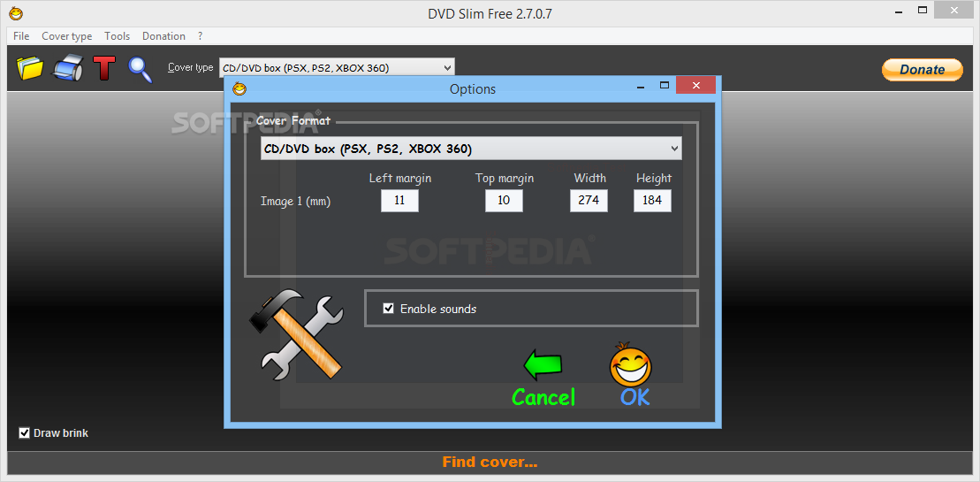This screenshot has height=482, width=980.
Task: Open the toolbar Cover type dropdown
Action: click(x=337, y=67)
